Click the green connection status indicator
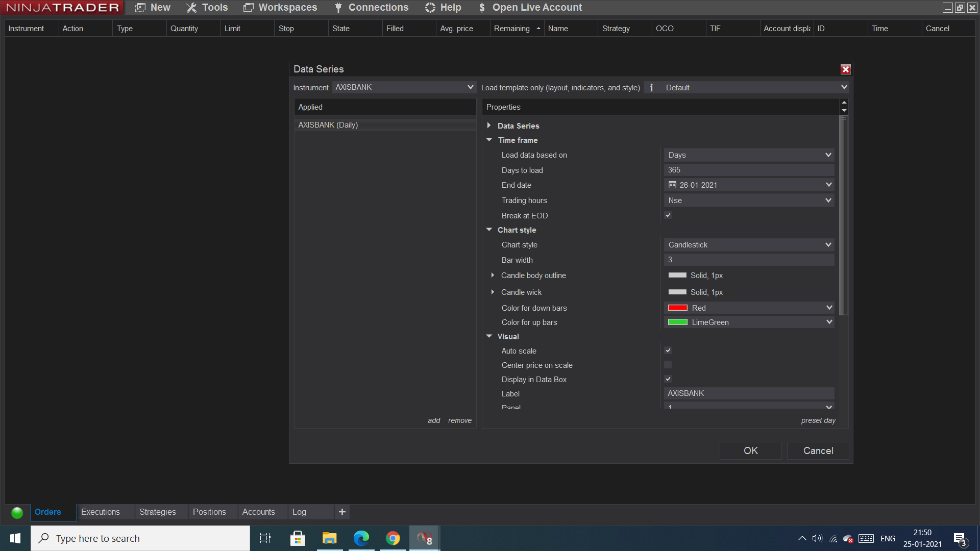 (x=17, y=512)
